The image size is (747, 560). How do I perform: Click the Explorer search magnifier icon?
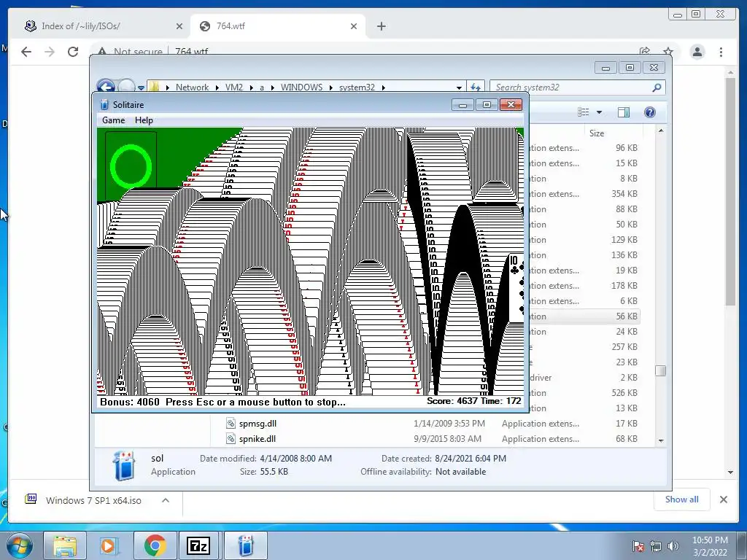coord(657,87)
